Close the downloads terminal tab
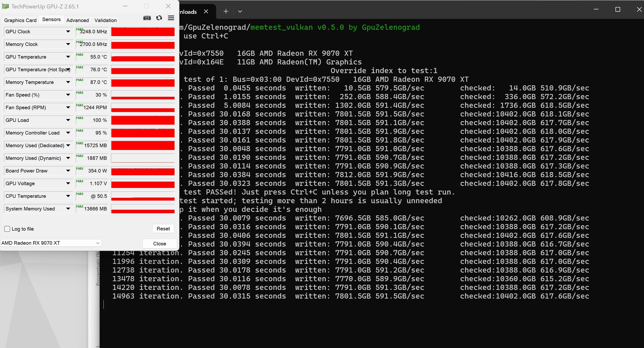The image size is (644, 348). (206, 11)
